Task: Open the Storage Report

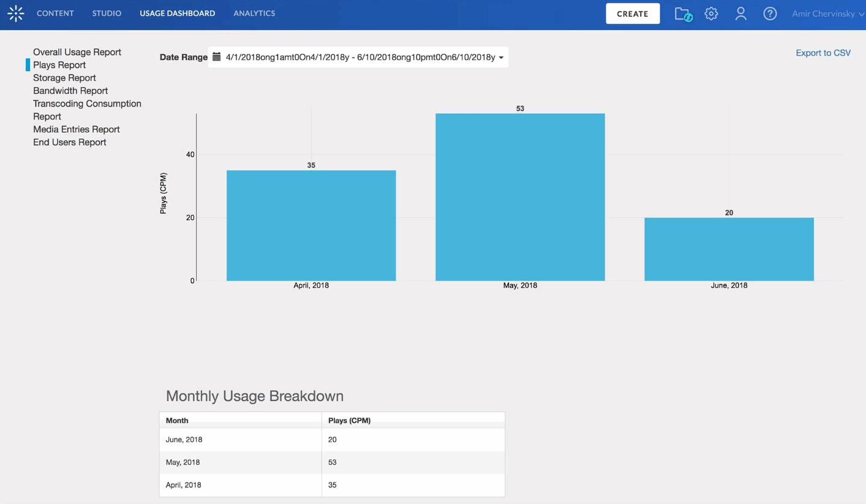Action: (x=64, y=78)
